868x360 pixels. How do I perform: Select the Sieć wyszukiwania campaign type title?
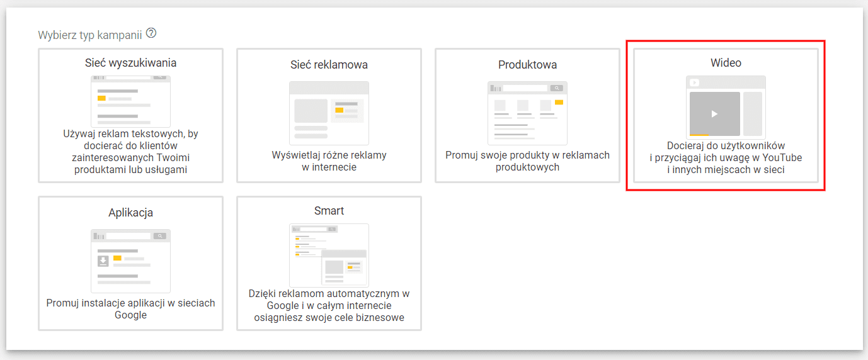point(130,63)
